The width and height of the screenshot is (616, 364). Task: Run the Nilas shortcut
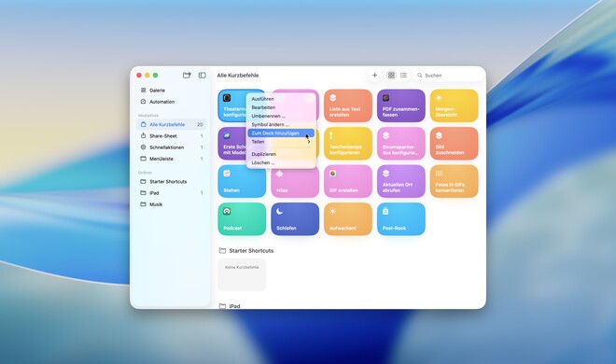[x=295, y=181]
